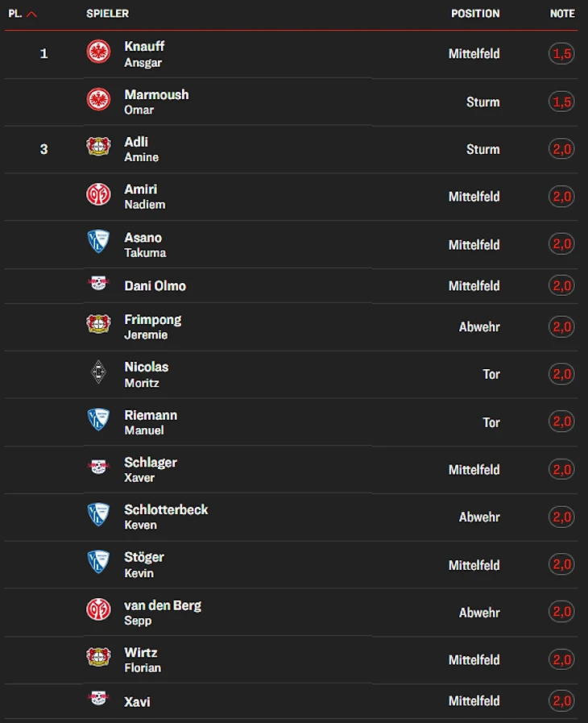Click the Leipzig logo next to Xavi
Screen dimensions: 588x723
(x=98, y=698)
